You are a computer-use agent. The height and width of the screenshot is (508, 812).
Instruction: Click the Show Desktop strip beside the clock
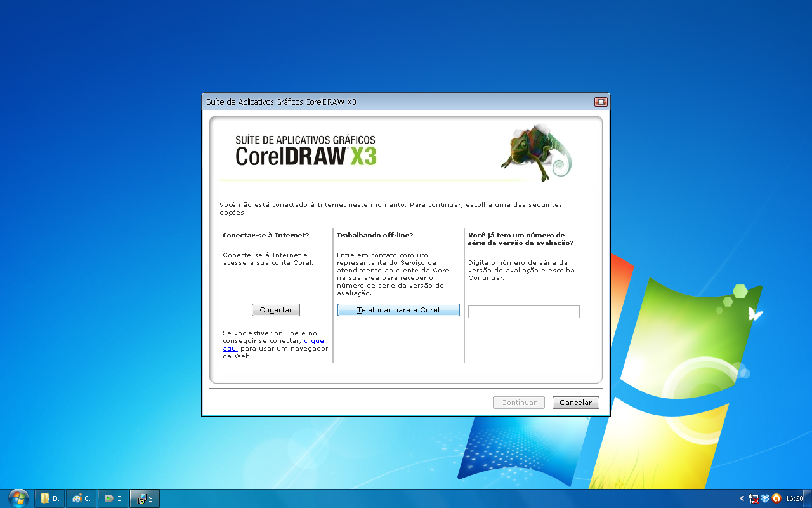point(809,498)
